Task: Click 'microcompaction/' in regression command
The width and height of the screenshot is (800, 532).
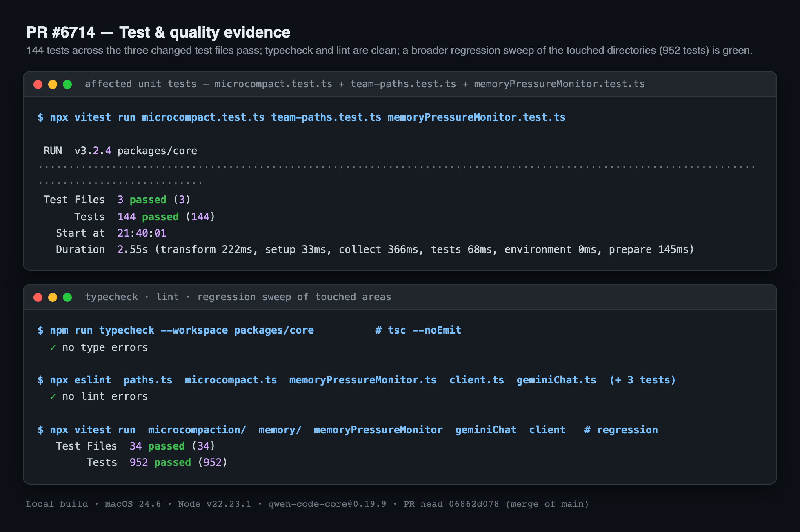Action: click(x=197, y=430)
